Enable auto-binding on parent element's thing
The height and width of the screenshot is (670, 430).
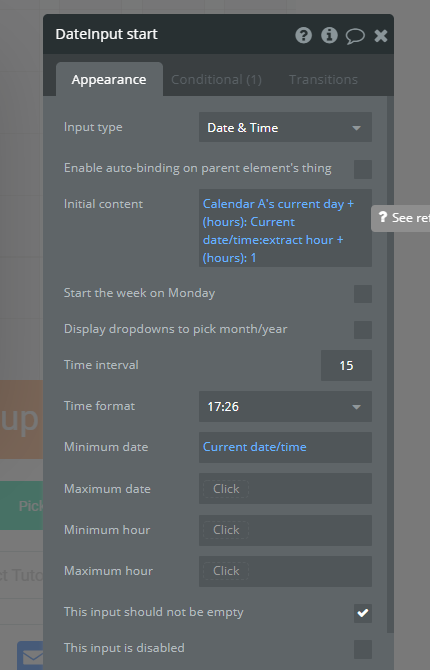[362, 169]
